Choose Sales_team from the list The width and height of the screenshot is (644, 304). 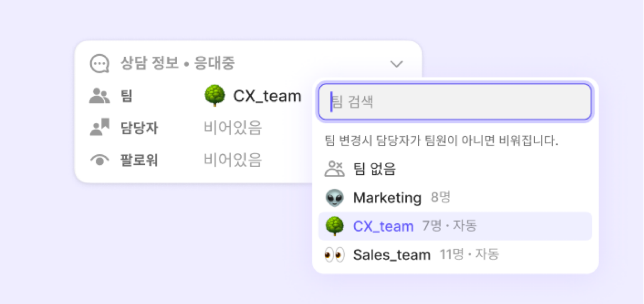coord(392,255)
